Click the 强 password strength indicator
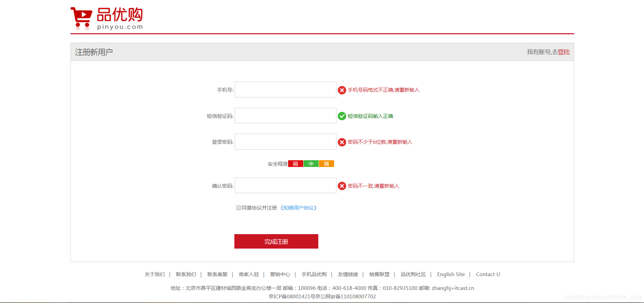644x303 pixels. coord(326,164)
